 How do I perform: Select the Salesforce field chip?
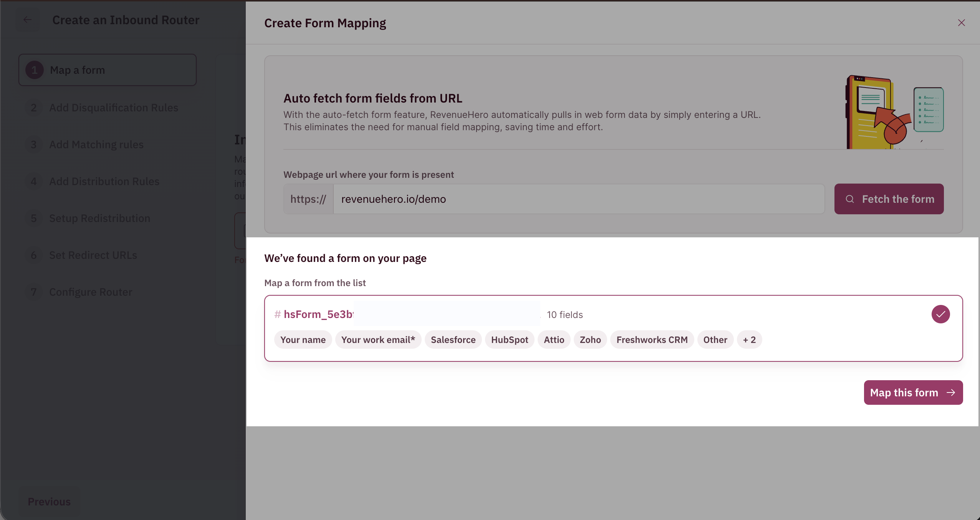coord(453,340)
